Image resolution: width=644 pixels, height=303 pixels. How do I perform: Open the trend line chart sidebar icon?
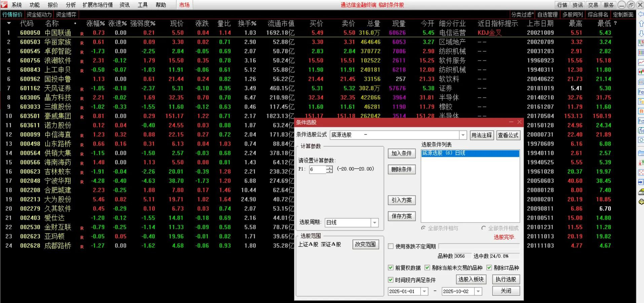pyautogui.click(x=641, y=63)
